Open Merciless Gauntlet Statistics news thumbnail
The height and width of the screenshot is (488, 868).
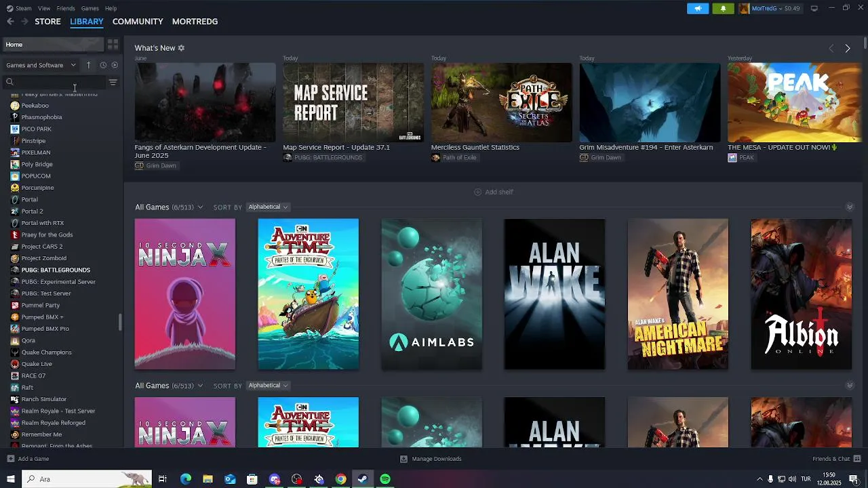coord(502,102)
